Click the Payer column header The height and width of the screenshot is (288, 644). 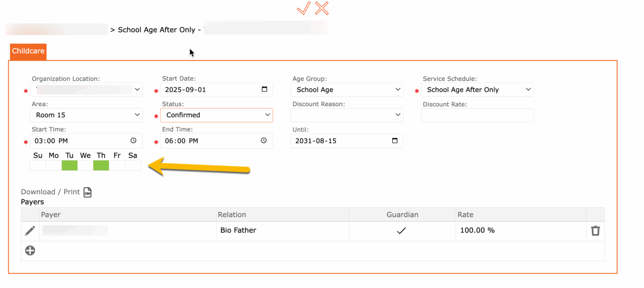[x=51, y=215]
